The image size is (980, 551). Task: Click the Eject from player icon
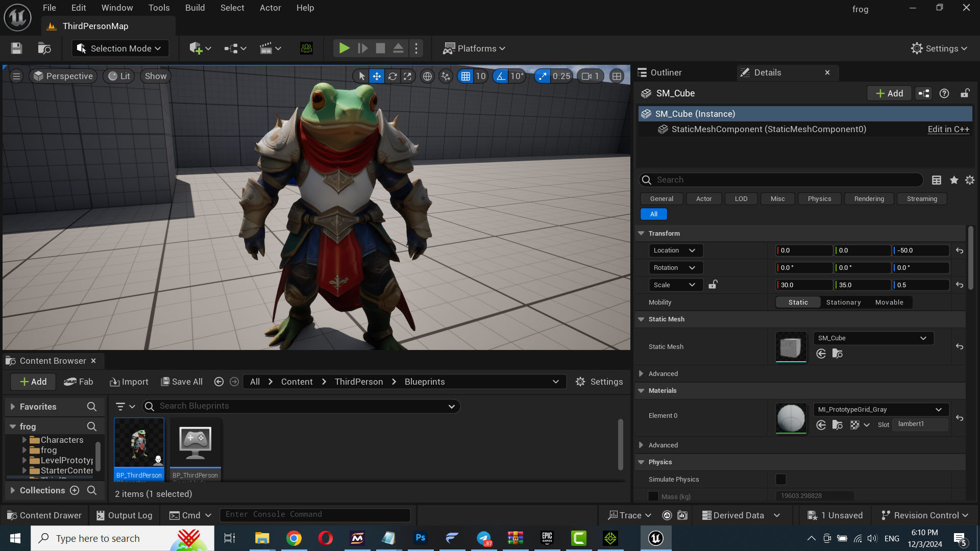pyautogui.click(x=398, y=48)
